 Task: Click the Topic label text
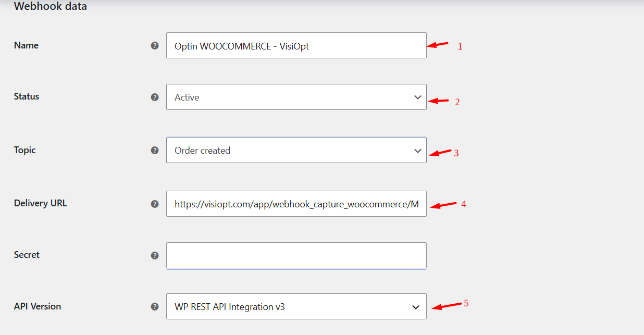pos(25,150)
